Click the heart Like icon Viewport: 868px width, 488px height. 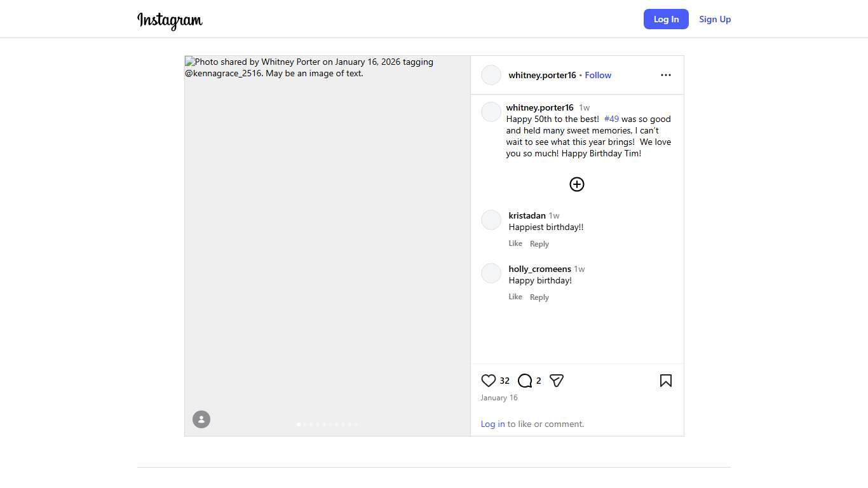[x=488, y=381]
